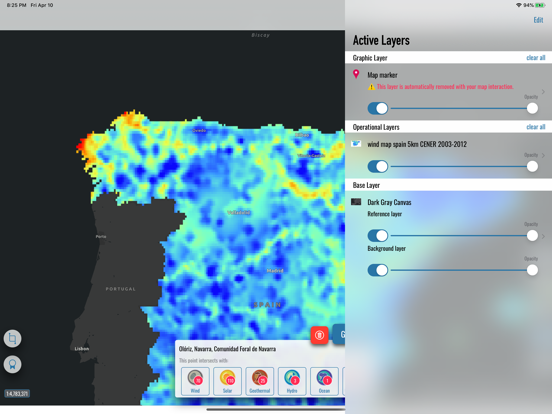Click the award ribbon round button
This screenshot has width=552, height=414.
(x=12, y=364)
